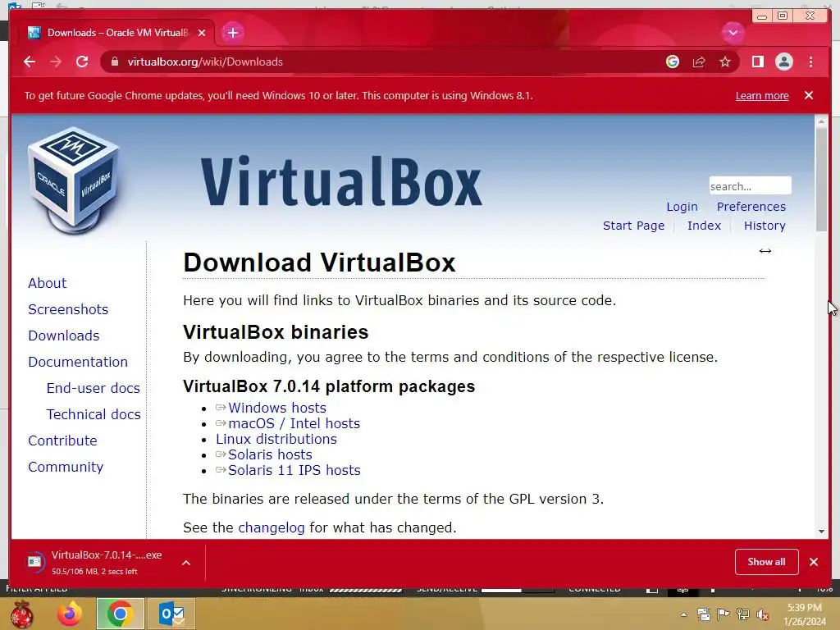Close the downloads bar
840x630 pixels.
pyautogui.click(x=814, y=561)
